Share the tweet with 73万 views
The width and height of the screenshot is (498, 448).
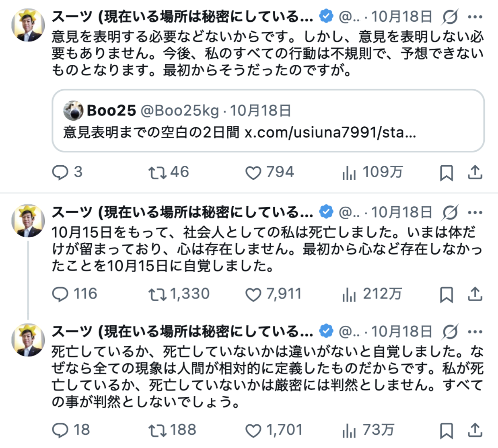pos(475,430)
